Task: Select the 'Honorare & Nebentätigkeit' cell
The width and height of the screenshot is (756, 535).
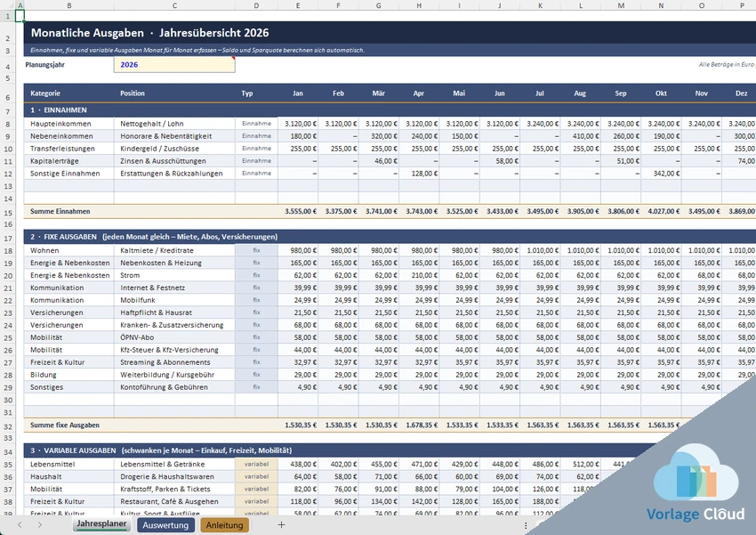Action: tap(174, 136)
